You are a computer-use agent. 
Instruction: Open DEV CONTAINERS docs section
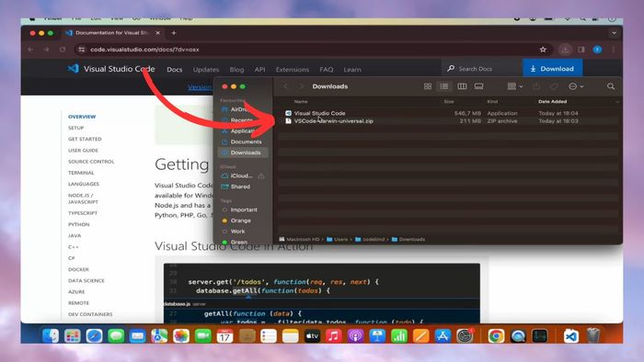pos(90,314)
